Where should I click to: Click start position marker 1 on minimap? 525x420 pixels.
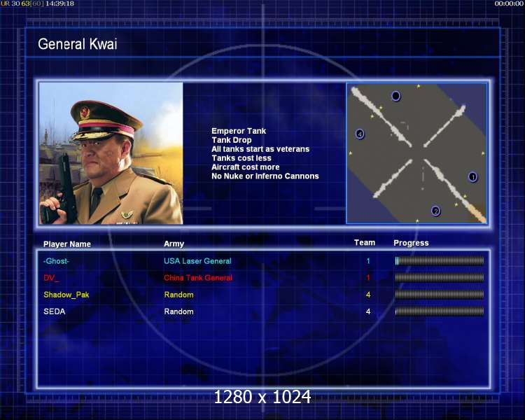472,176
